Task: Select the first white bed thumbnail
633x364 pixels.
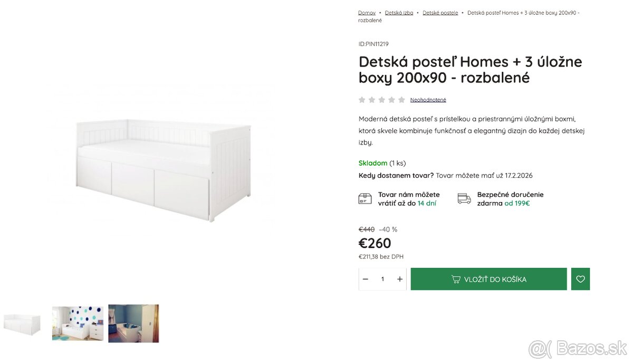Action: pos(22,323)
